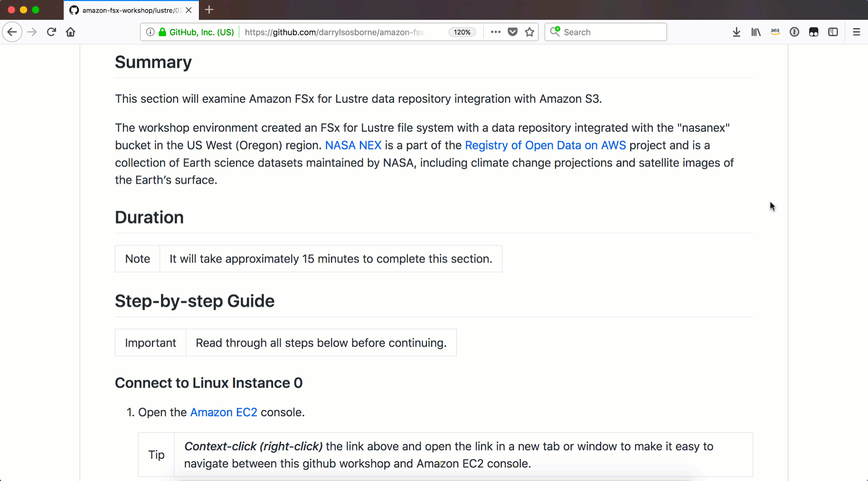Viewport: 868px width, 481px height.
Task: Click the GitHub, Inc. (US) identity label
Action: coord(202,32)
